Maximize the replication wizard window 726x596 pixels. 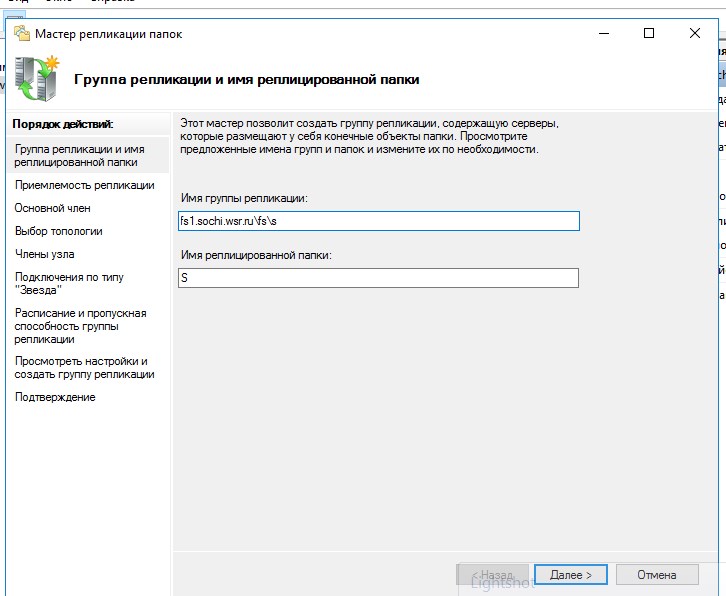[649, 33]
